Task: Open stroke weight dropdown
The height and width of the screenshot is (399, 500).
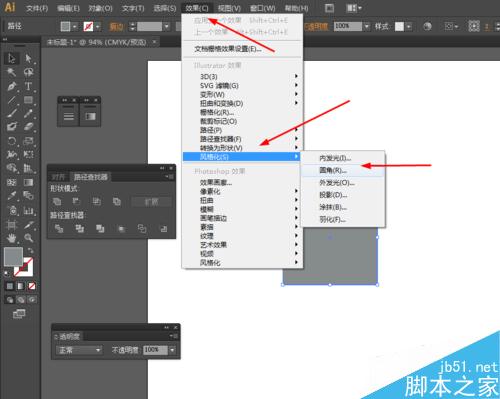Action: [167, 26]
